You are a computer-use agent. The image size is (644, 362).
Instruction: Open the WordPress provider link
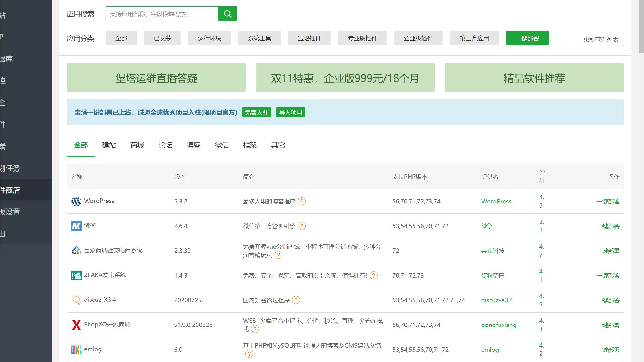[x=496, y=202]
